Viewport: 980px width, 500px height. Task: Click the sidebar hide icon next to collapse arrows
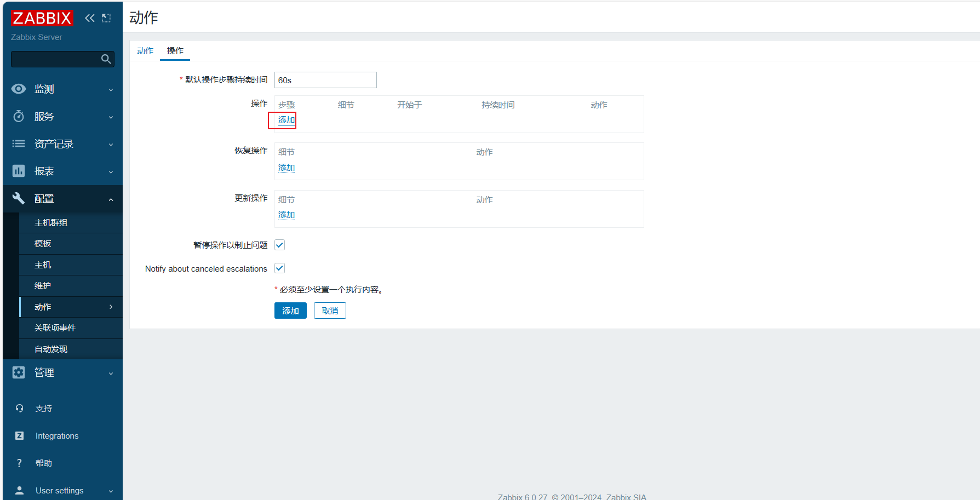tap(106, 18)
